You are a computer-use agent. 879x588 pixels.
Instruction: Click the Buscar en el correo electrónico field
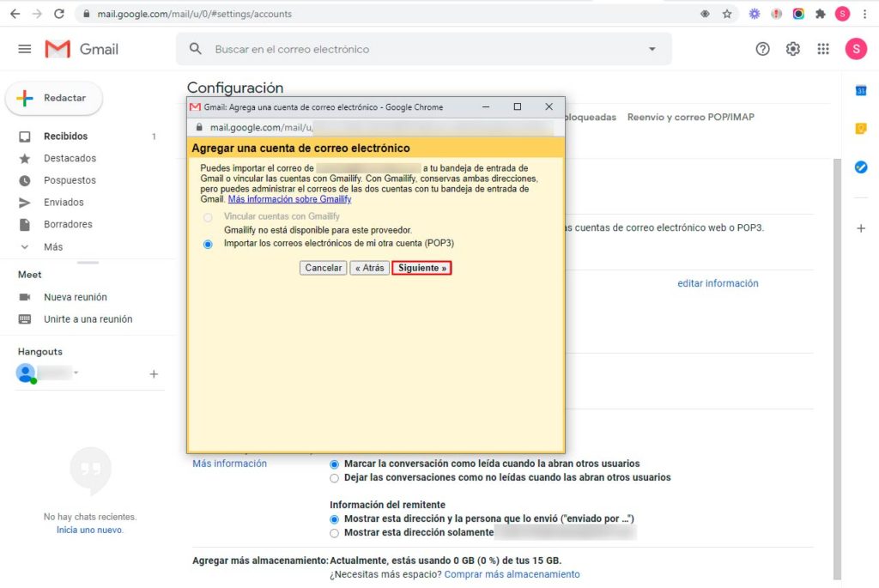click(426, 49)
